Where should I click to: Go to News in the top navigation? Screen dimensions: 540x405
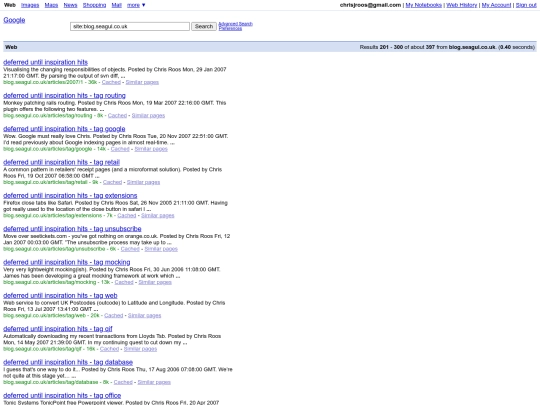[x=70, y=5]
